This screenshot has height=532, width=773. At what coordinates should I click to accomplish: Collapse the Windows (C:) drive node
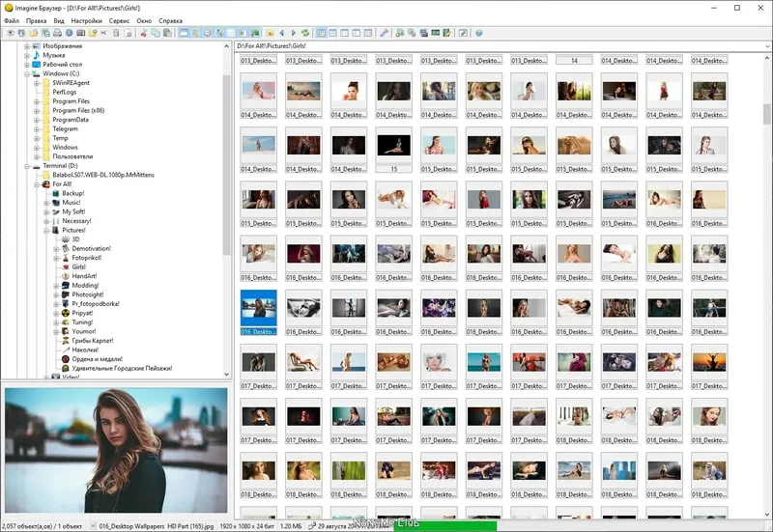pyautogui.click(x=27, y=74)
